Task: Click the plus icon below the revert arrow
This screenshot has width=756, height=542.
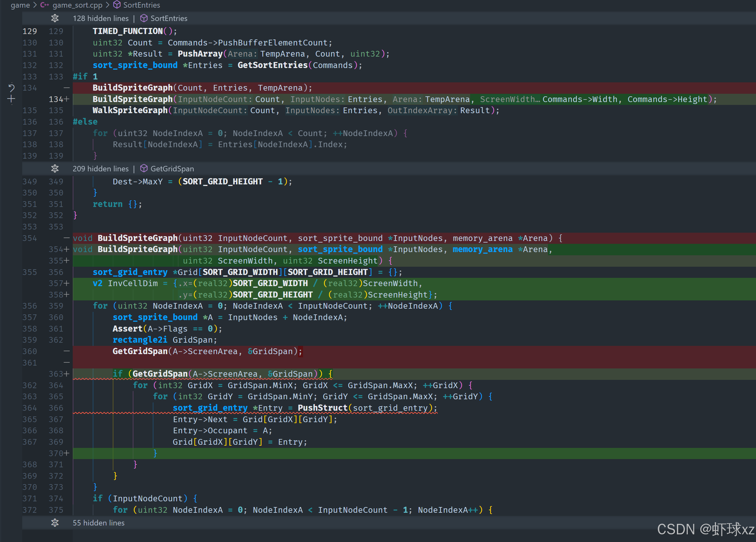Action: [11, 99]
